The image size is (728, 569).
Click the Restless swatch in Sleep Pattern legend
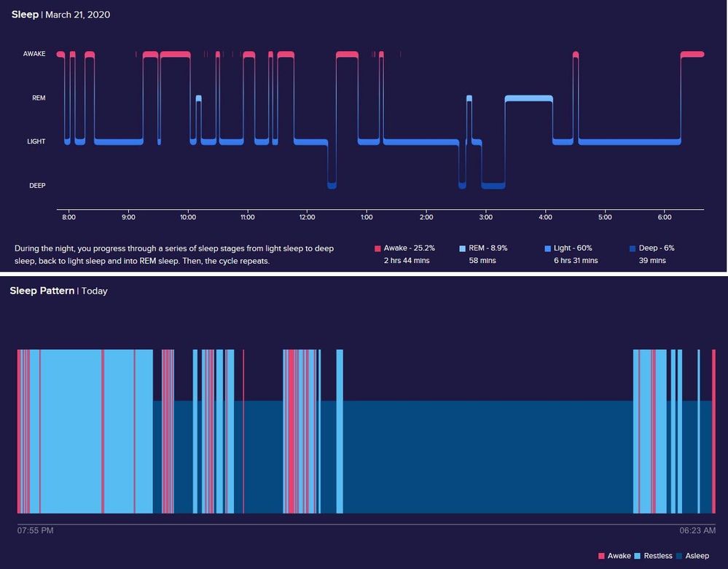638,556
